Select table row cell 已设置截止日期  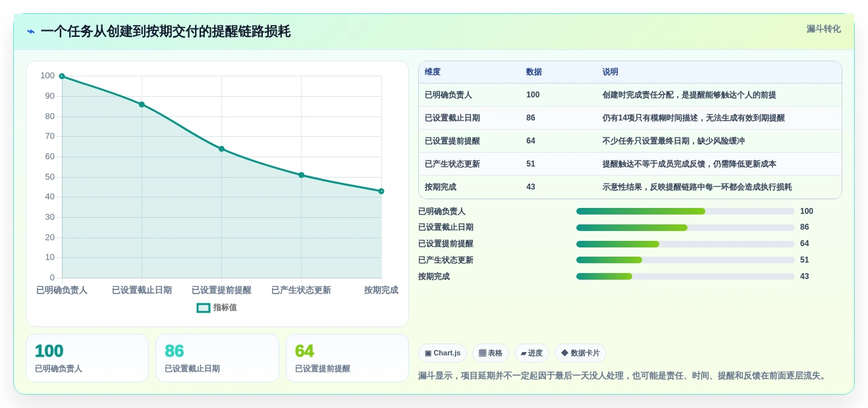(452, 118)
